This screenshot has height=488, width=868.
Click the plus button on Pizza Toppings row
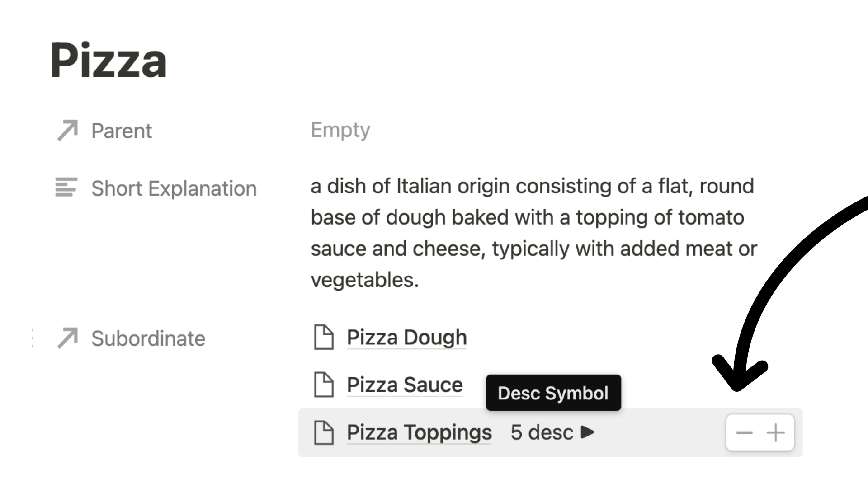[776, 433]
